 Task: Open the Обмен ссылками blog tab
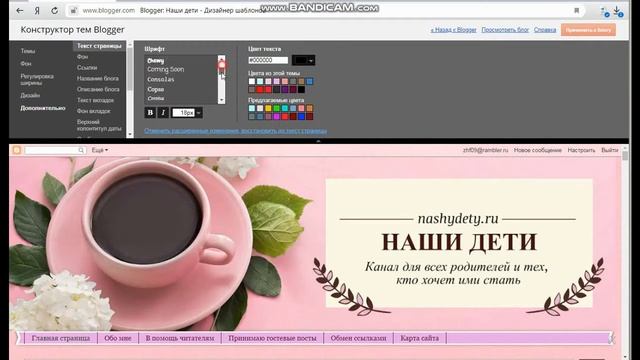click(358, 338)
